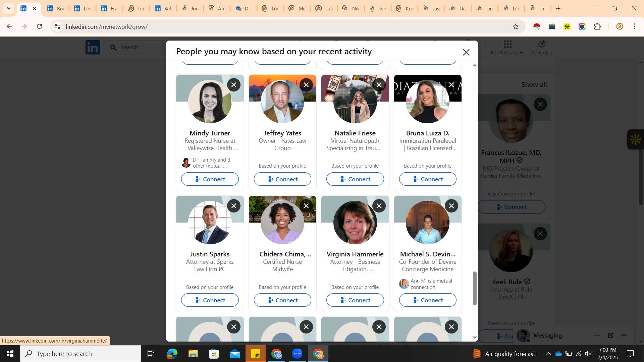Open Jeffrey Yates's profile photo

[x=282, y=102]
